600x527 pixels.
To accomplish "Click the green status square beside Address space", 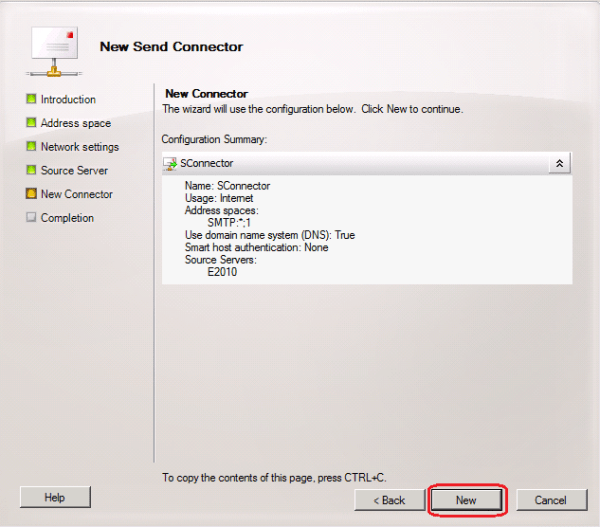I will (x=31, y=123).
